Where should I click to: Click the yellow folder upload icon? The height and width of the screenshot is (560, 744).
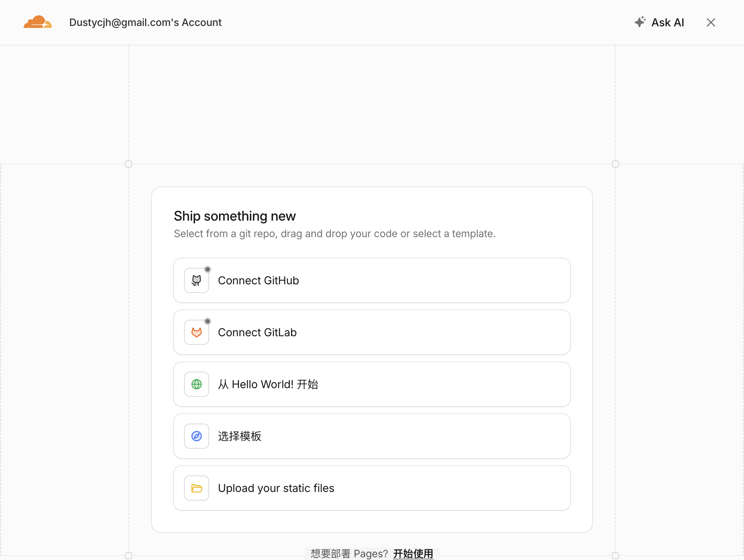[197, 488]
